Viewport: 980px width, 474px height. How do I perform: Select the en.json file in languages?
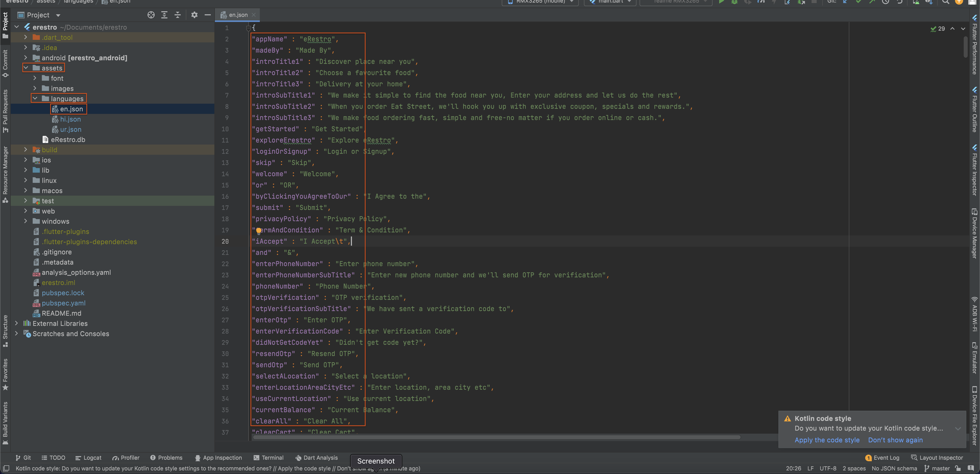tap(71, 109)
